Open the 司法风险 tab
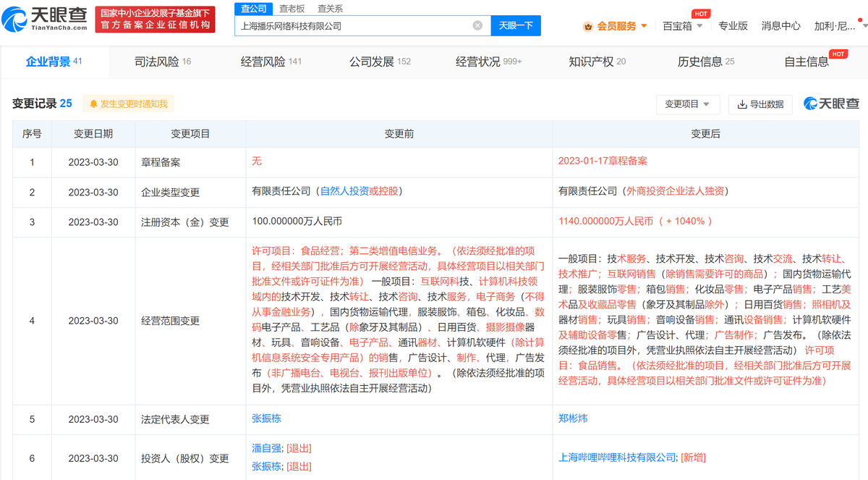 [163, 62]
